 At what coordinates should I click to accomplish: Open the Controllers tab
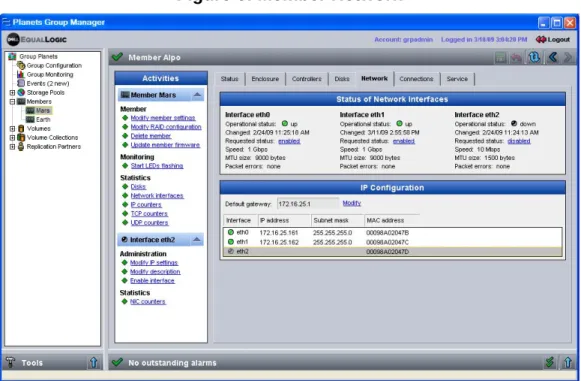pos(306,79)
